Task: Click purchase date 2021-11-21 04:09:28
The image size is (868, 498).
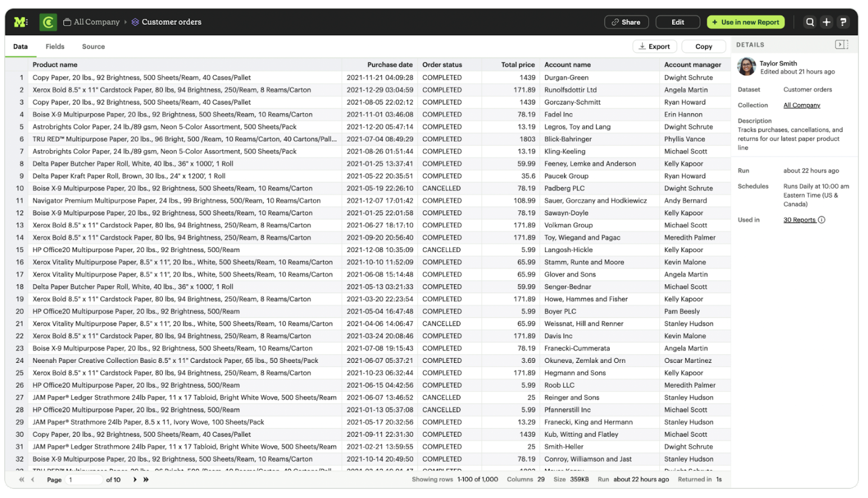Action: [380, 78]
